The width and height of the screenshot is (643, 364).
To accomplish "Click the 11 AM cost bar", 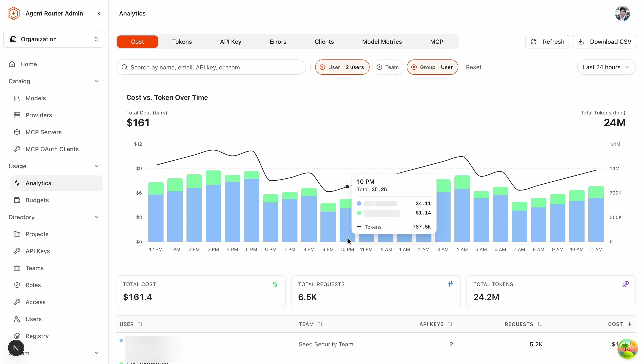I will click(x=596, y=214).
